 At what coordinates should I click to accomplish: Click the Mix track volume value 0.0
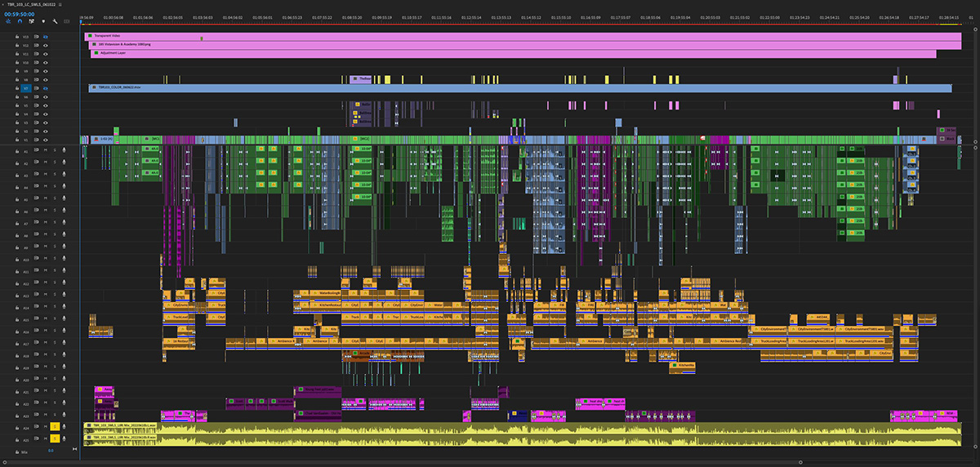pos(51,451)
